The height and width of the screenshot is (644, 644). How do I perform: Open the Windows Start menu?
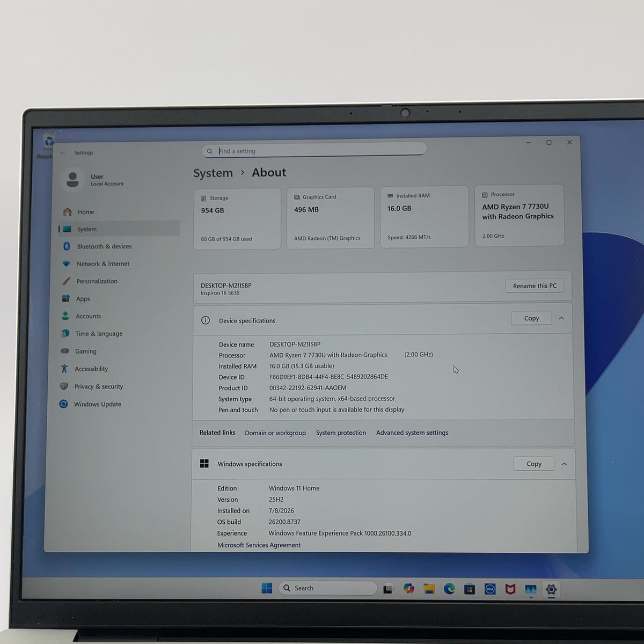[267, 588]
